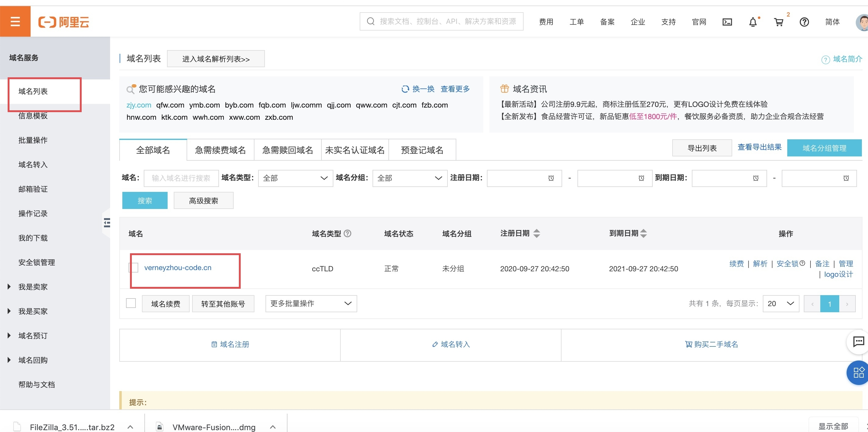The width and height of the screenshot is (868, 432).
Task: Click the 域名分组管理 button
Action: coord(824,148)
